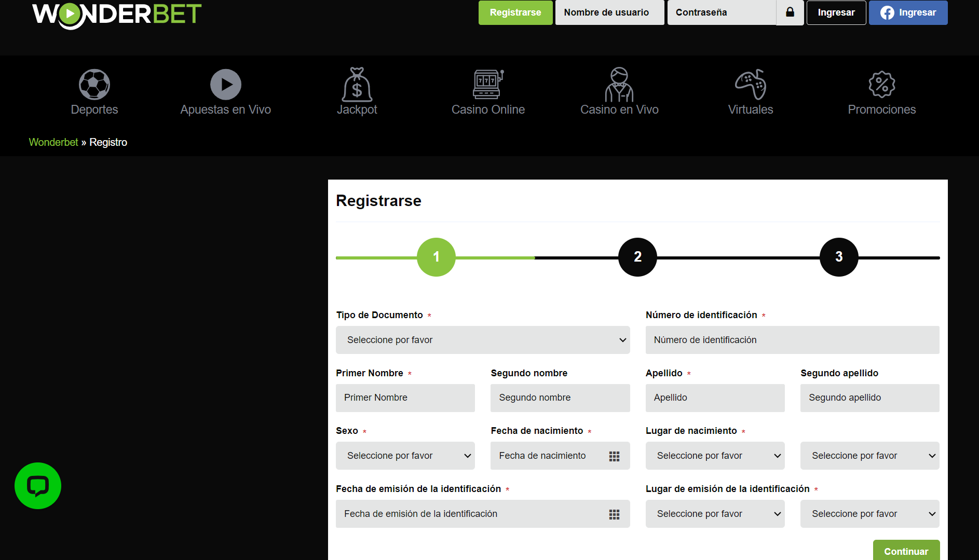Open Casino Online menu label
The image size is (979, 560).
tap(488, 110)
